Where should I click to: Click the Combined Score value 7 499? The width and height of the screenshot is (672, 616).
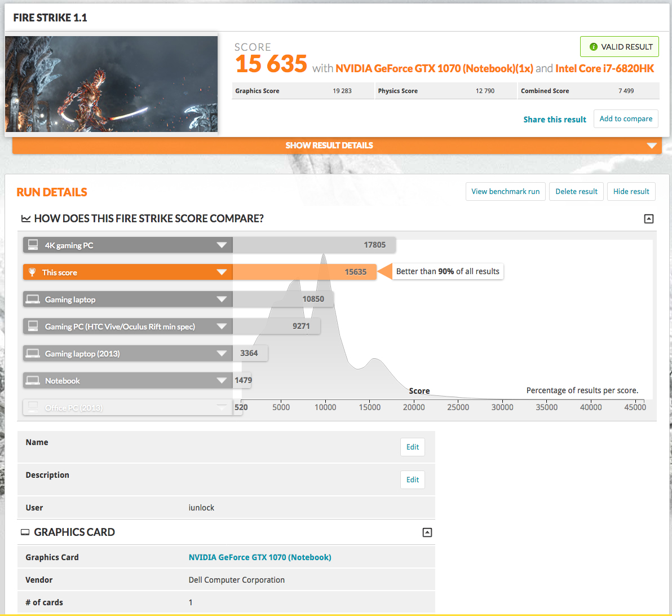coord(626,91)
